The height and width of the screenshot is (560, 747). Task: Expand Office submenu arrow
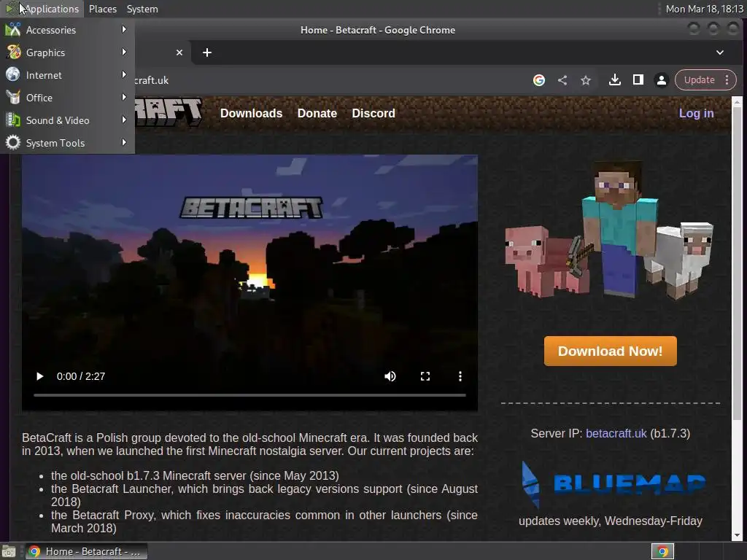tap(124, 97)
